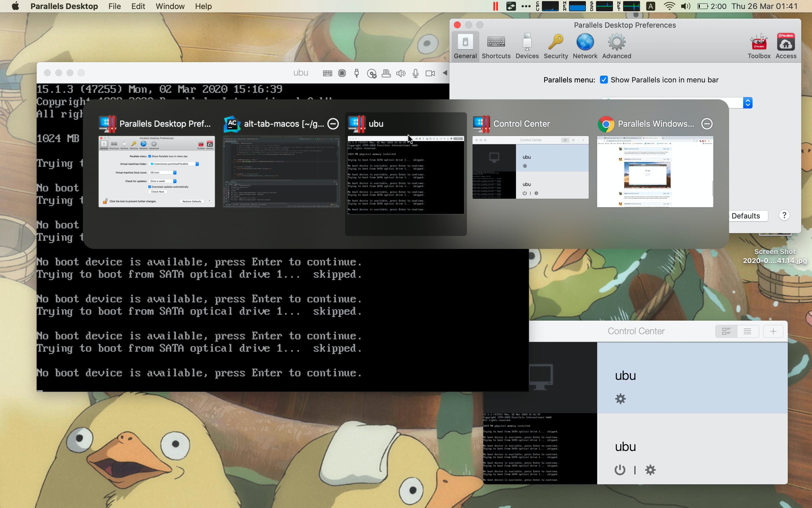Click the input source A icon in menu bar
Image resolution: width=812 pixels, height=508 pixels.
651,6
